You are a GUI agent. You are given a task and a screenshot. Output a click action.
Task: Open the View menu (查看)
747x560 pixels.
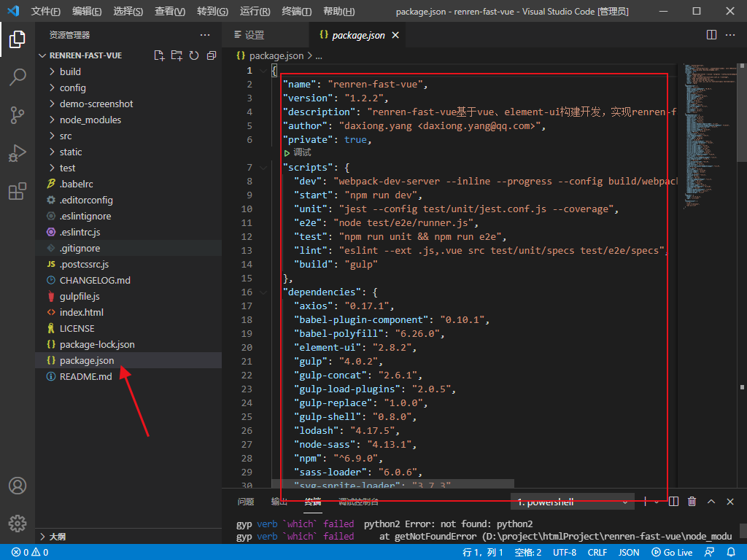[x=170, y=11]
